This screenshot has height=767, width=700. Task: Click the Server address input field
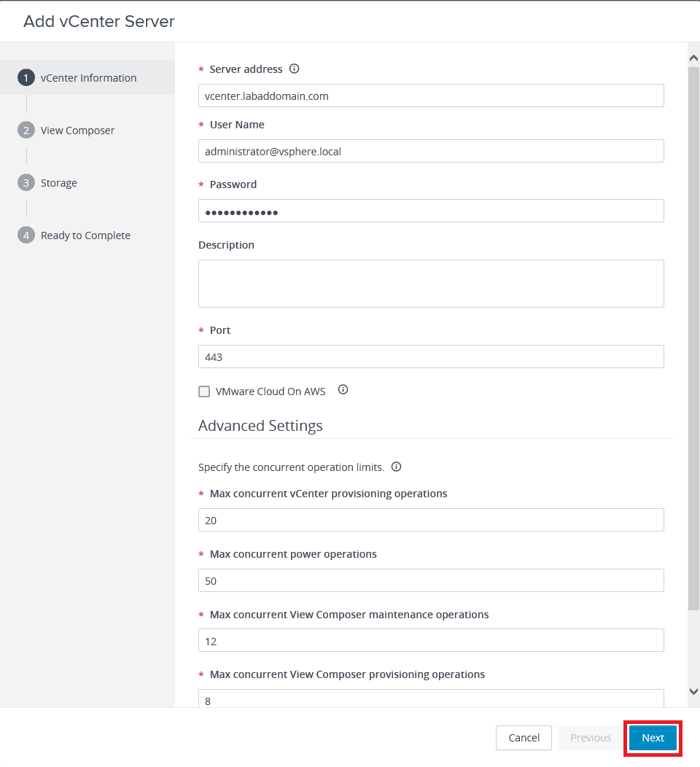[x=430, y=96]
